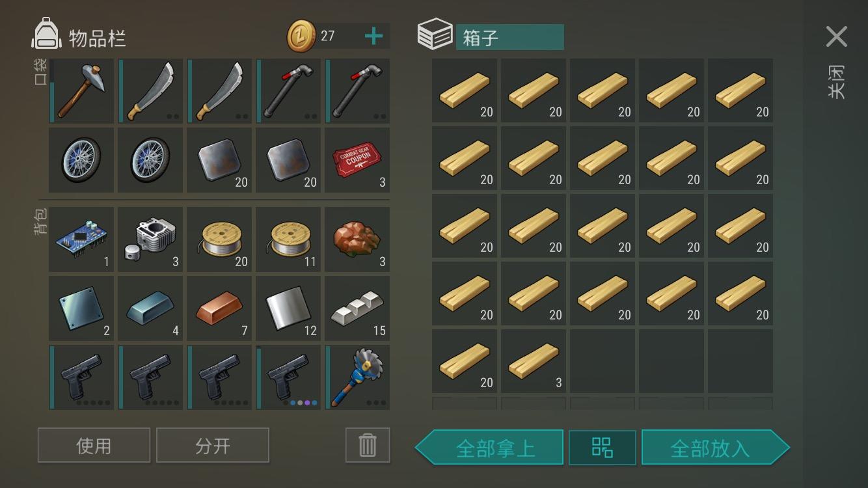This screenshot has width=868, height=488.
Task: Click the 箱子 chest name field
Action: (509, 37)
